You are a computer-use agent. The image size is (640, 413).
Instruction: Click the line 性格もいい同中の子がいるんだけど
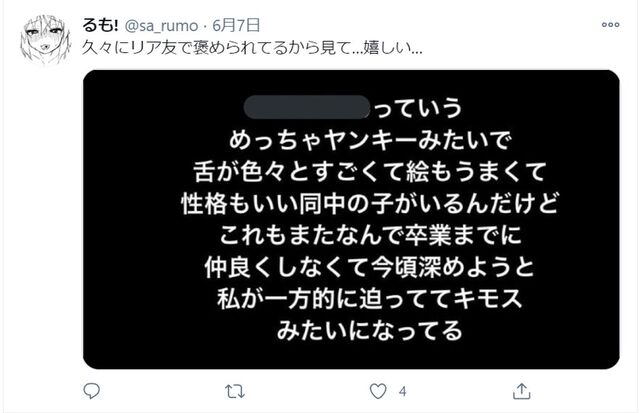(x=369, y=203)
